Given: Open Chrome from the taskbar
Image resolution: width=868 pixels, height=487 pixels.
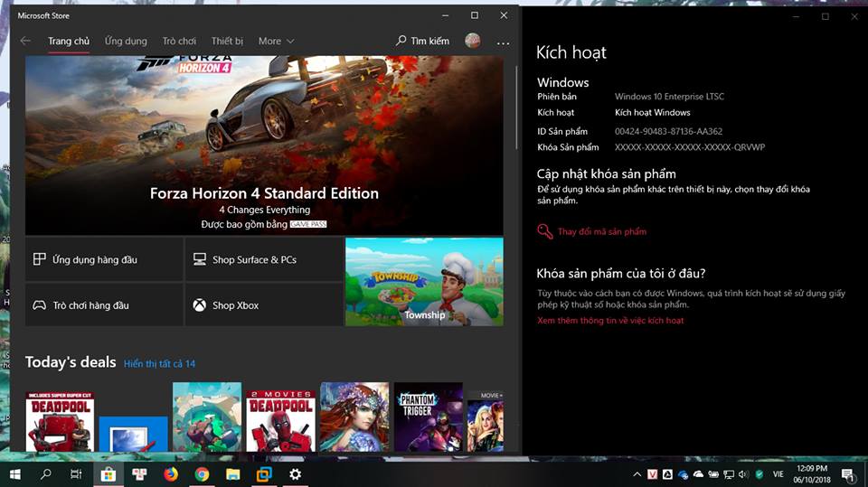Looking at the screenshot, I should [202, 474].
